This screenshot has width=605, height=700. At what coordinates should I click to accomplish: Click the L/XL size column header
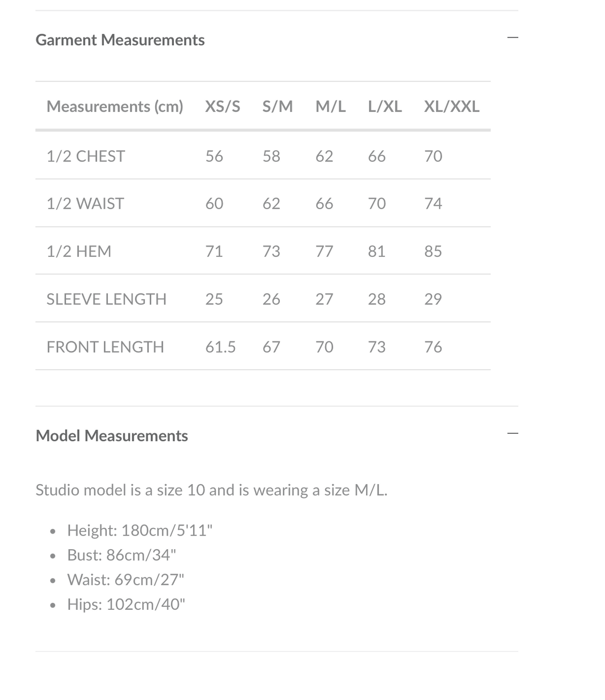click(385, 106)
